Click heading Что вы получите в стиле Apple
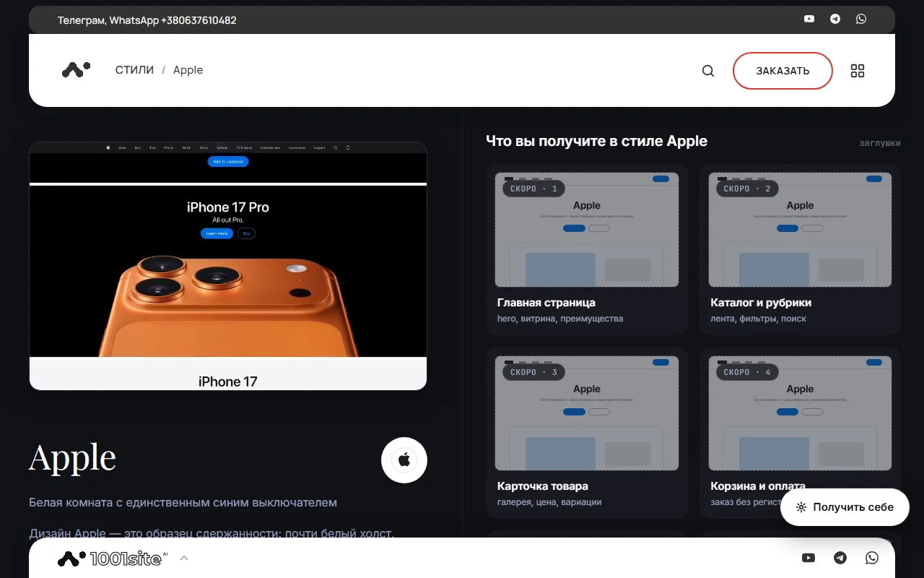Screen dimensions: 924x578 pyautogui.click(x=597, y=141)
